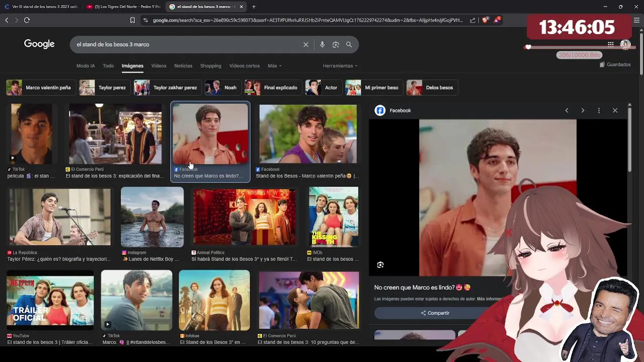Open Instagram Lunes de Netflix Boy thumbnail
Viewport: 644px width, 362px height.
(x=152, y=217)
